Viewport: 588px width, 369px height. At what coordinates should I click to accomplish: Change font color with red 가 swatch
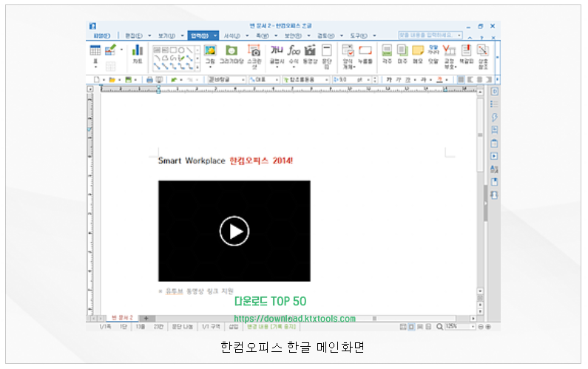[x=440, y=80]
